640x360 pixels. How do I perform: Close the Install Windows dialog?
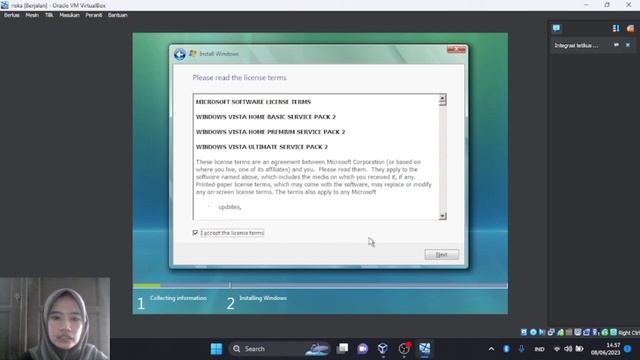[456, 49]
